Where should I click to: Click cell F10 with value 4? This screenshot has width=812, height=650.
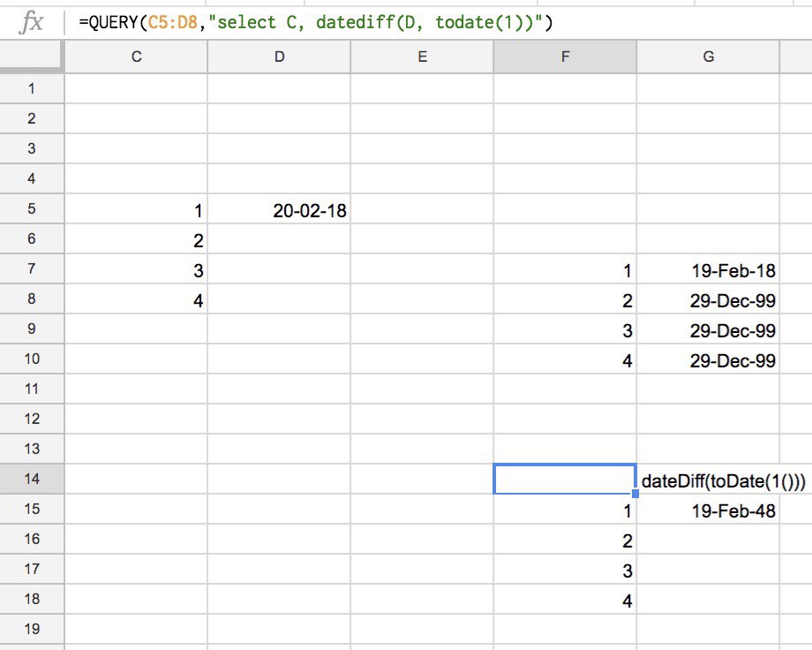565,359
